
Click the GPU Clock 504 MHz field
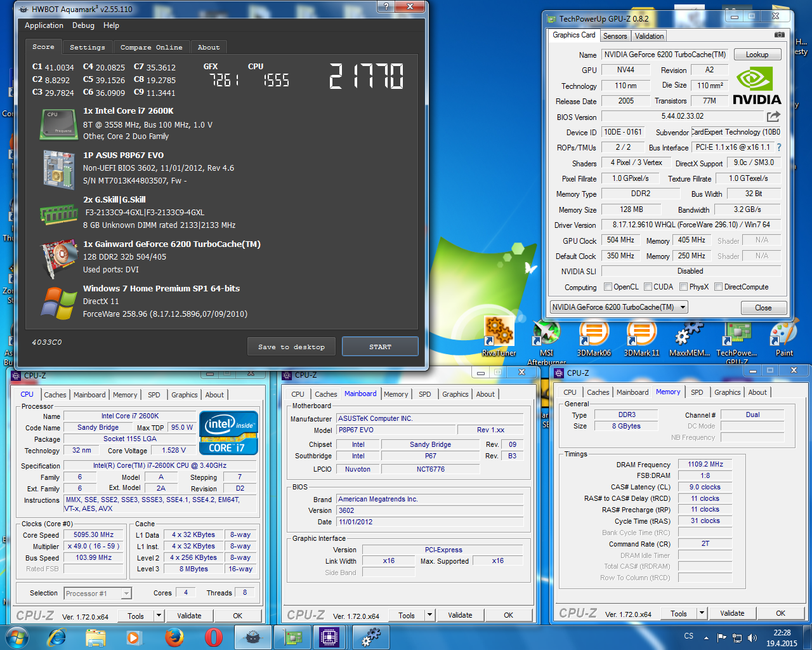620,240
